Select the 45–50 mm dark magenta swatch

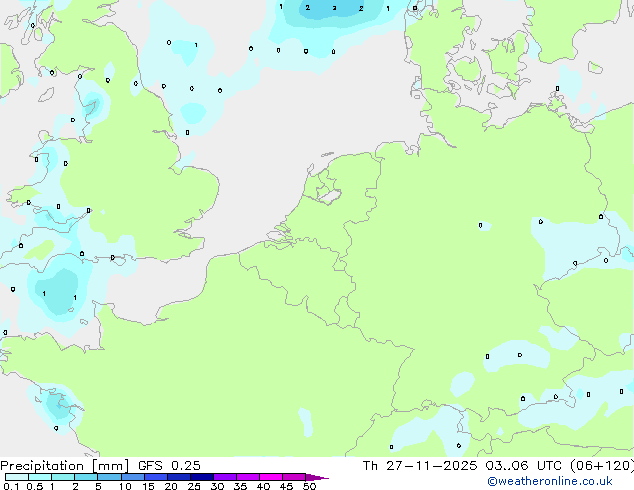[294, 477]
